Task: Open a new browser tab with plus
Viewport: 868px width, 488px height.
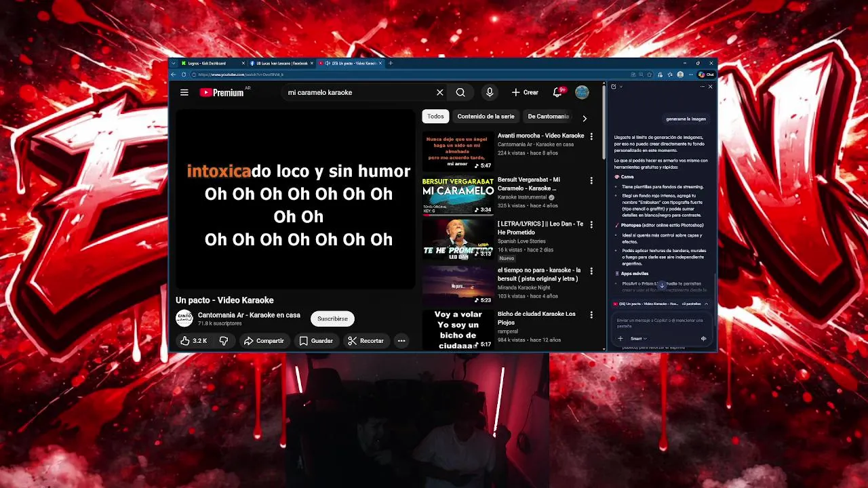Action: (391, 63)
